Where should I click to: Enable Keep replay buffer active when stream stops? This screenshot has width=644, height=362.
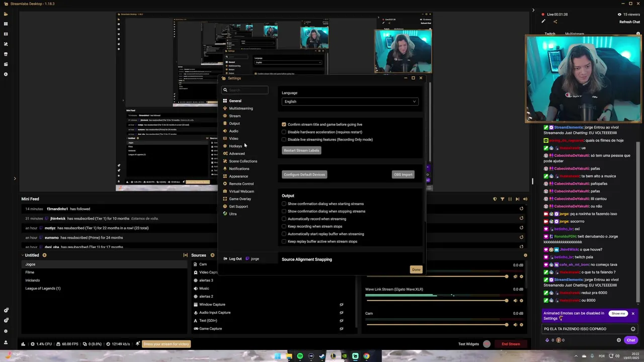pyautogui.click(x=284, y=241)
